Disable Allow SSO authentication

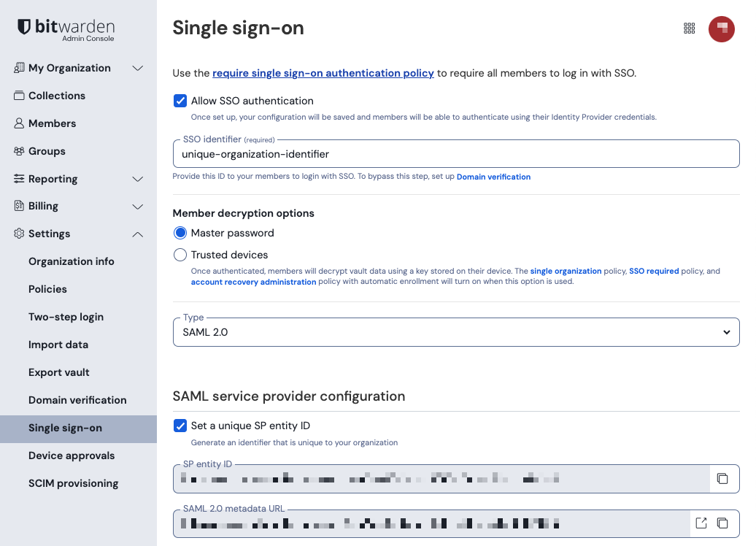[x=180, y=101]
